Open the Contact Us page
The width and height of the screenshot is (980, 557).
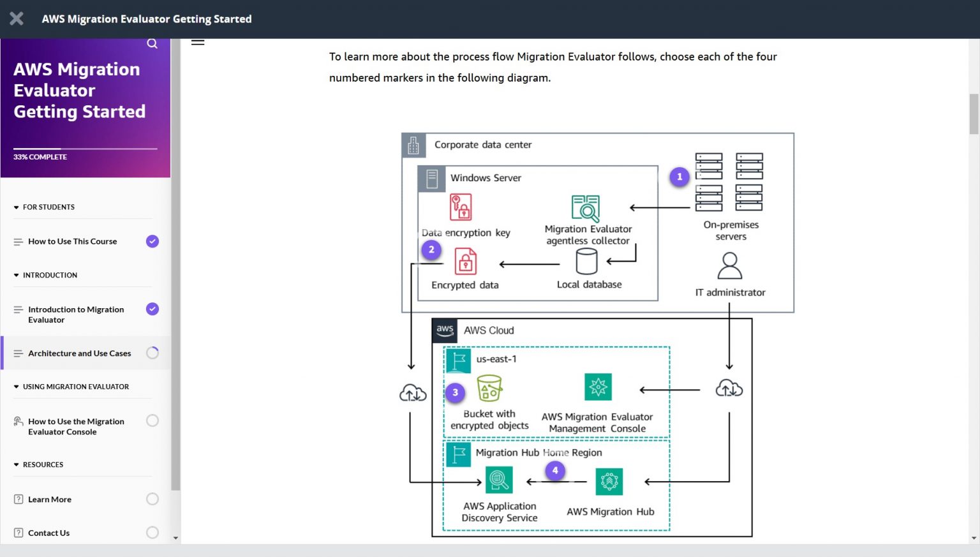point(48,532)
